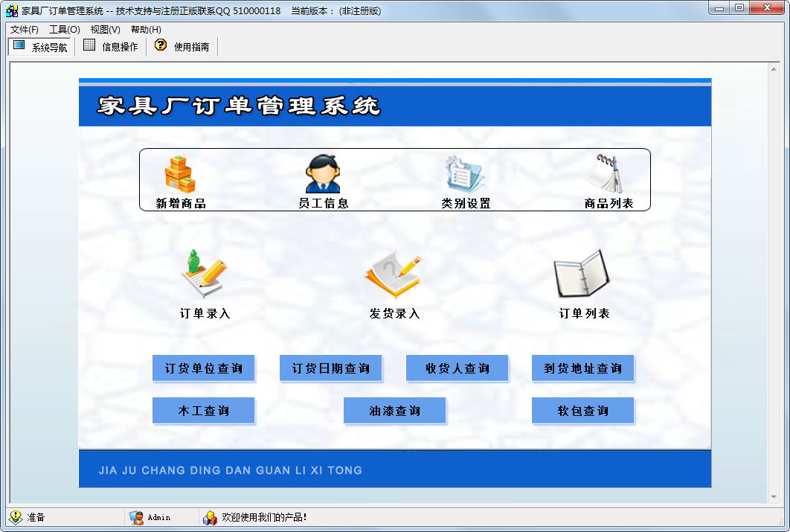Viewport: 790px width, 532px height.
Task: Switch to the 系统导航 tab label
Action: point(49,48)
